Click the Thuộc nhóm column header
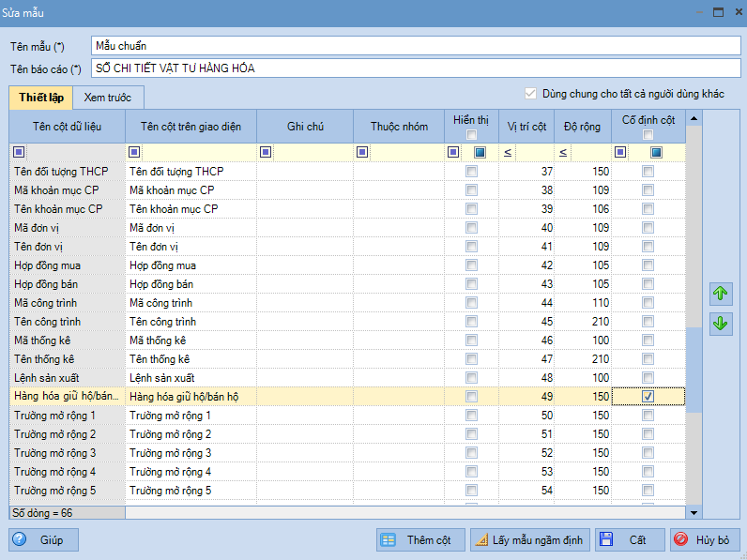 coord(399,127)
